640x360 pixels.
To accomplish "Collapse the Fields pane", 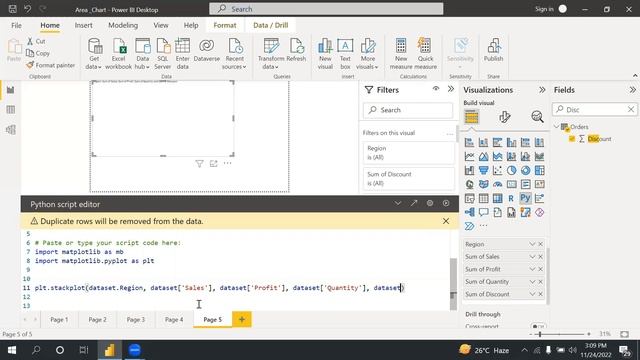I will (632, 90).
